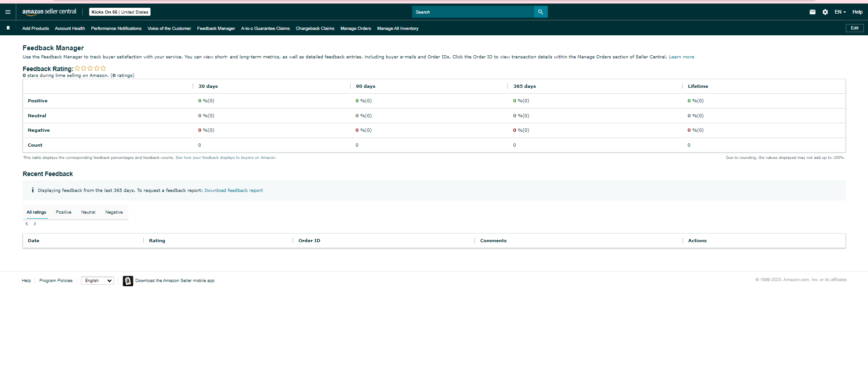The width and height of the screenshot is (868, 368).
Task: Click the Amazon Seller Central logo
Action: pyautogui.click(x=49, y=12)
